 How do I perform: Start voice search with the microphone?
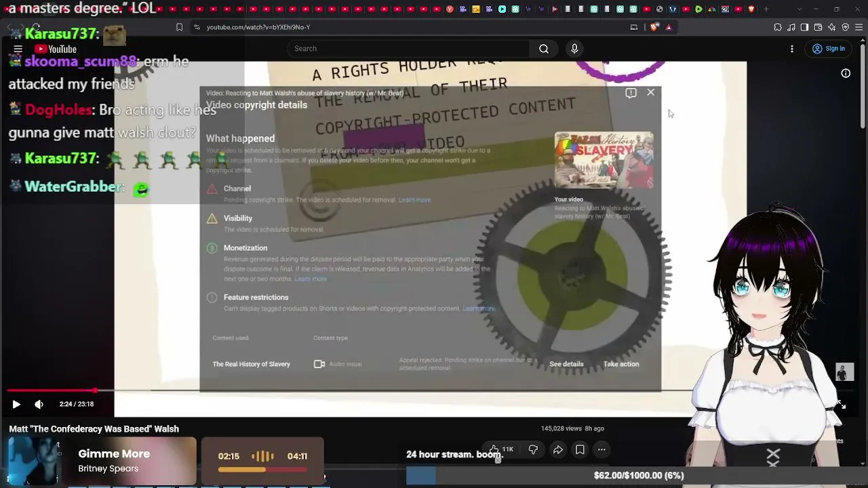pos(574,49)
